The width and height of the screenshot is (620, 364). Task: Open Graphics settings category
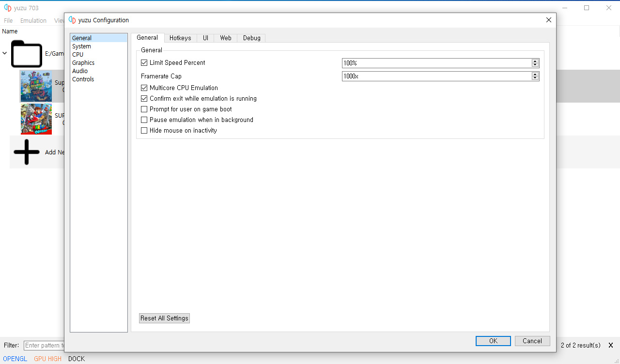(x=98, y=63)
